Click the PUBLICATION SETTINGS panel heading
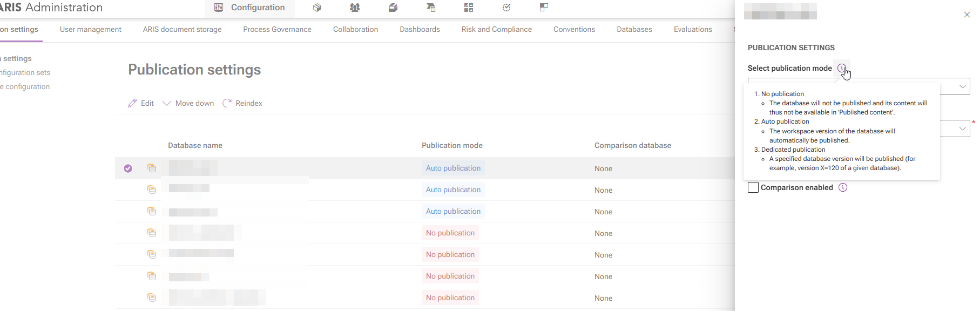 [x=791, y=48]
